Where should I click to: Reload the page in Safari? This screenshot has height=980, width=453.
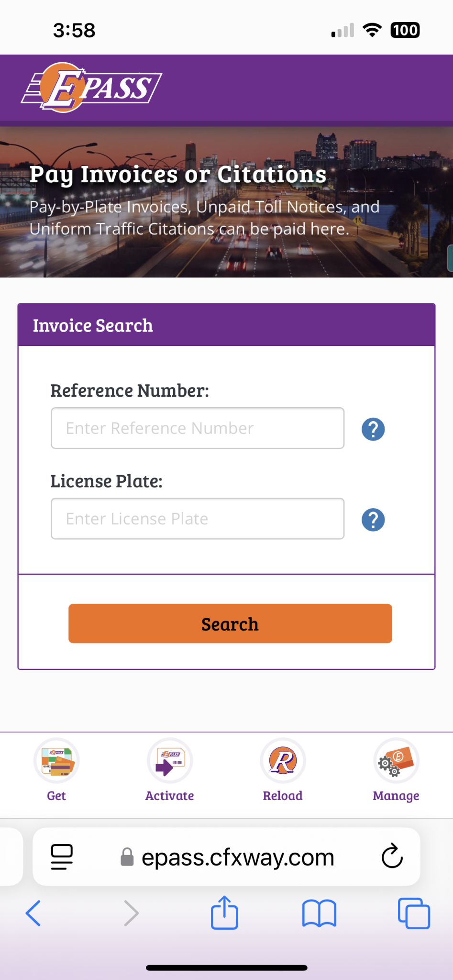coord(392,857)
